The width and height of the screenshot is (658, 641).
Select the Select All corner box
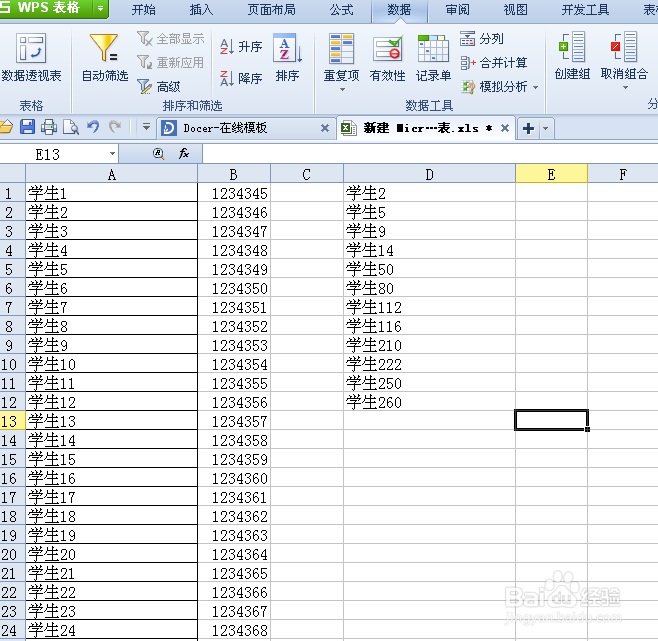pyautogui.click(x=13, y=174)
